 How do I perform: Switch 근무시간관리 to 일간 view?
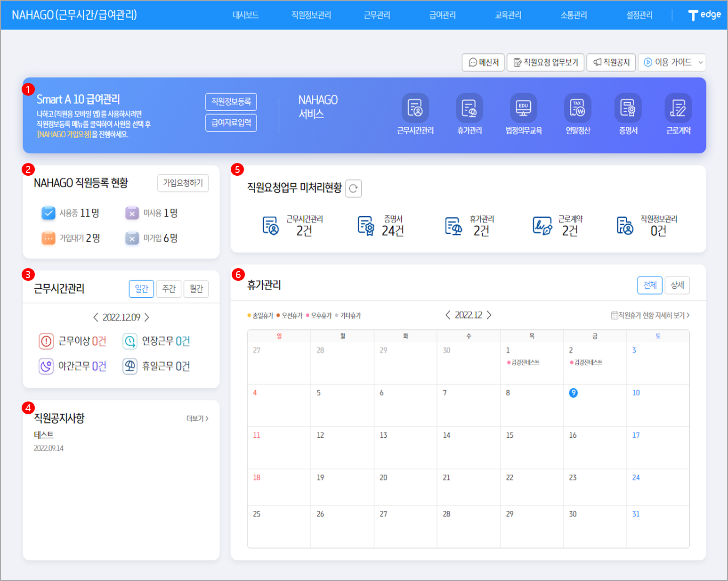coord(141,289)
